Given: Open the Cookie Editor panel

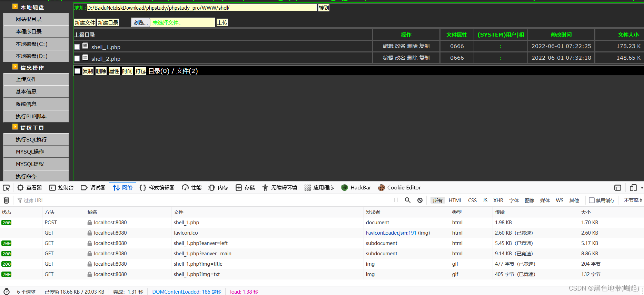Looking at the screenshot, I should pyautogui.click(x=399, y=188).
